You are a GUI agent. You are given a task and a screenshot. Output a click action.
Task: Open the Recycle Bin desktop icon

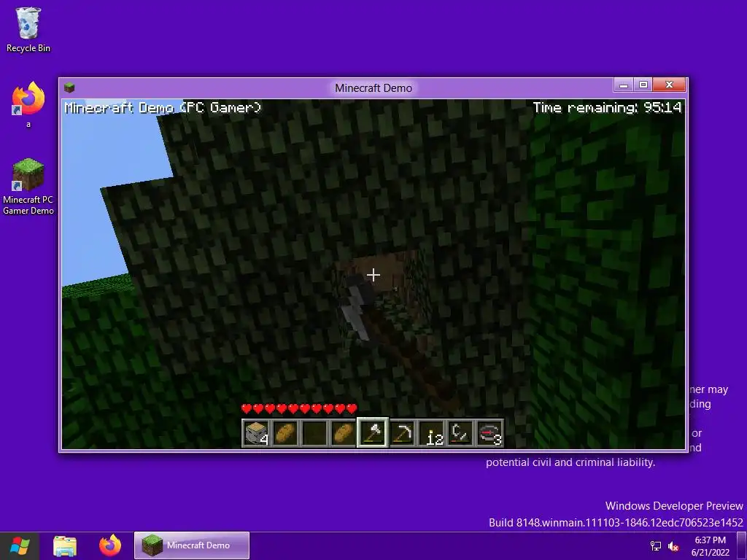click(28, 29)
